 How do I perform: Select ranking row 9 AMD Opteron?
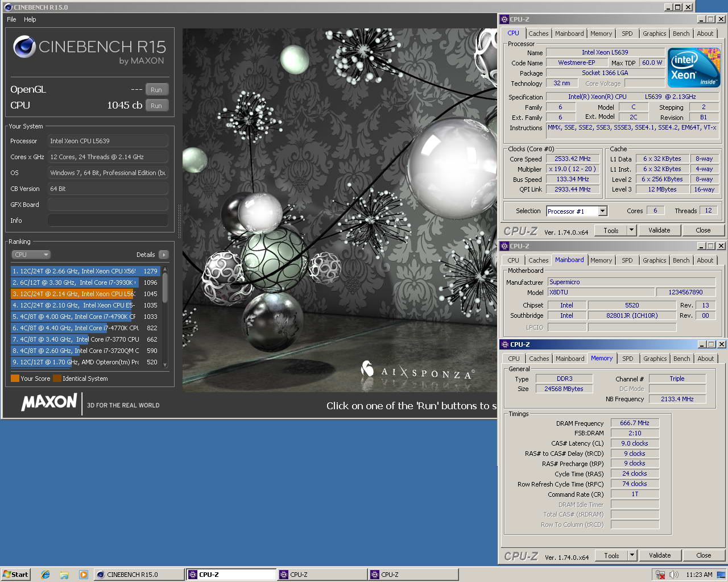[x=85, y=362]
